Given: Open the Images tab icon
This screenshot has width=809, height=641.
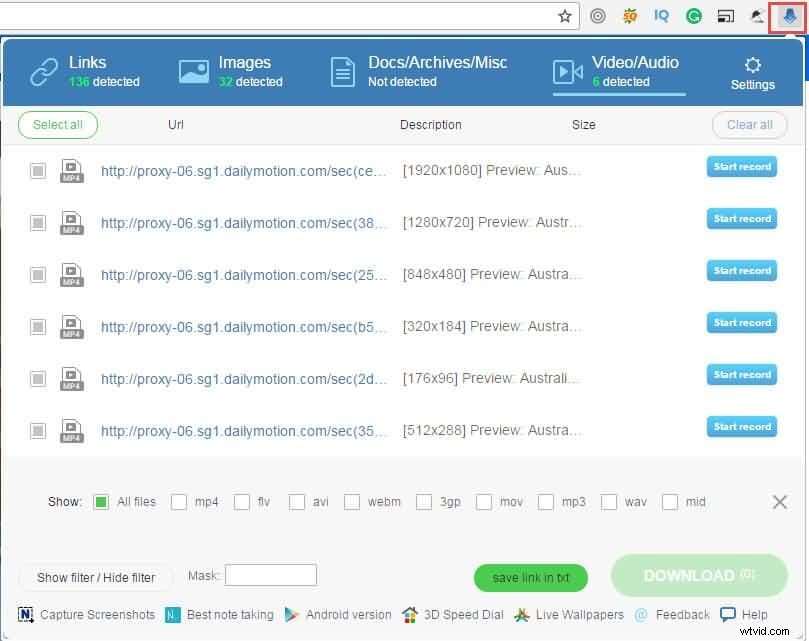Looking at the screenshot, I should coord(193,70).
